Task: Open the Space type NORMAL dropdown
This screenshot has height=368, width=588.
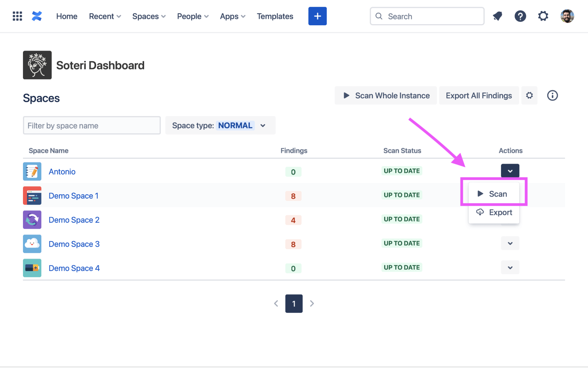Action: click(x=220, y=125)
